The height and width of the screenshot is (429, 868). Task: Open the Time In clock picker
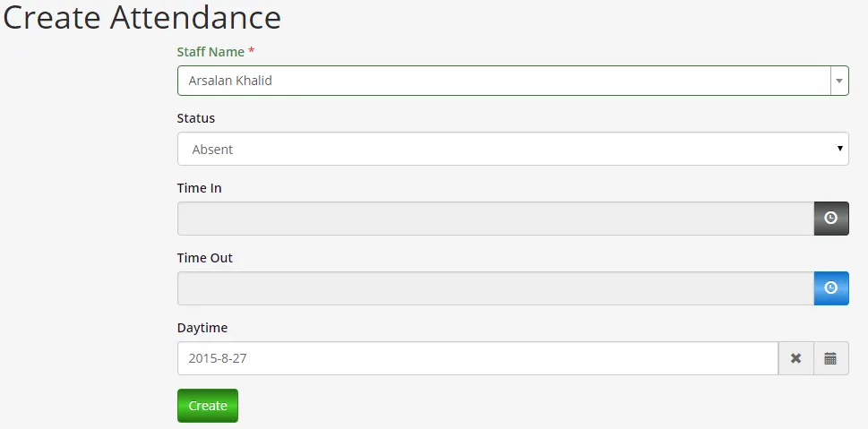tap(830, 219)
